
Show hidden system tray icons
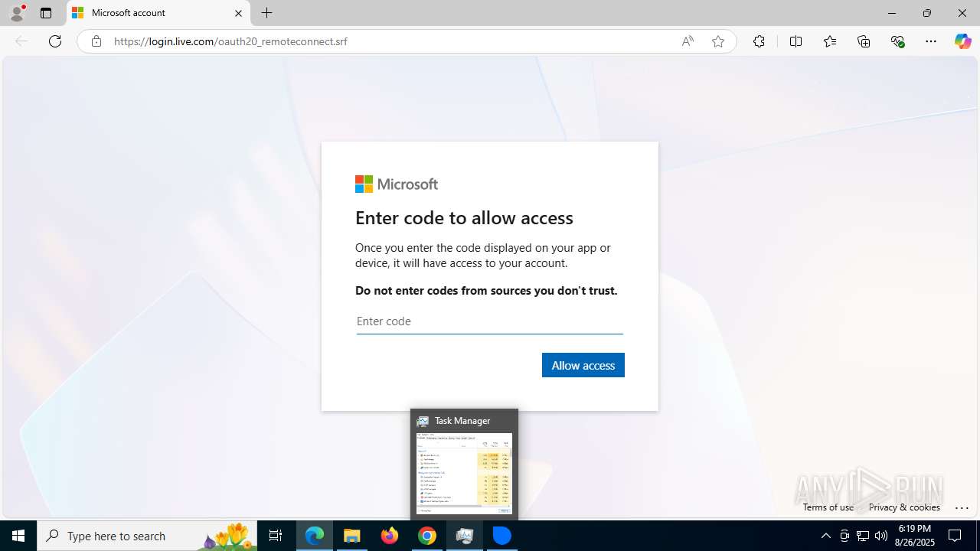click(x=825, y=536)
